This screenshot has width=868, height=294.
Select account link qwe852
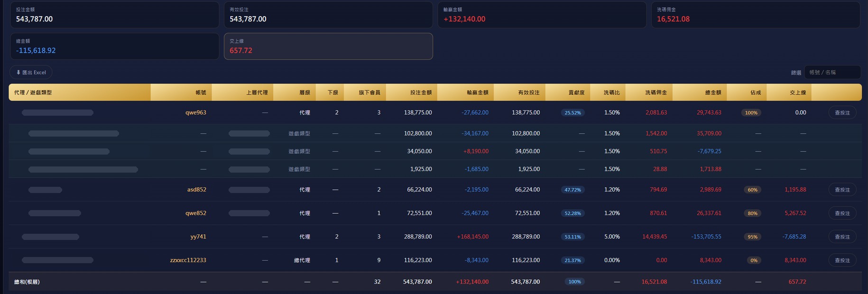(x=196, y=213)
